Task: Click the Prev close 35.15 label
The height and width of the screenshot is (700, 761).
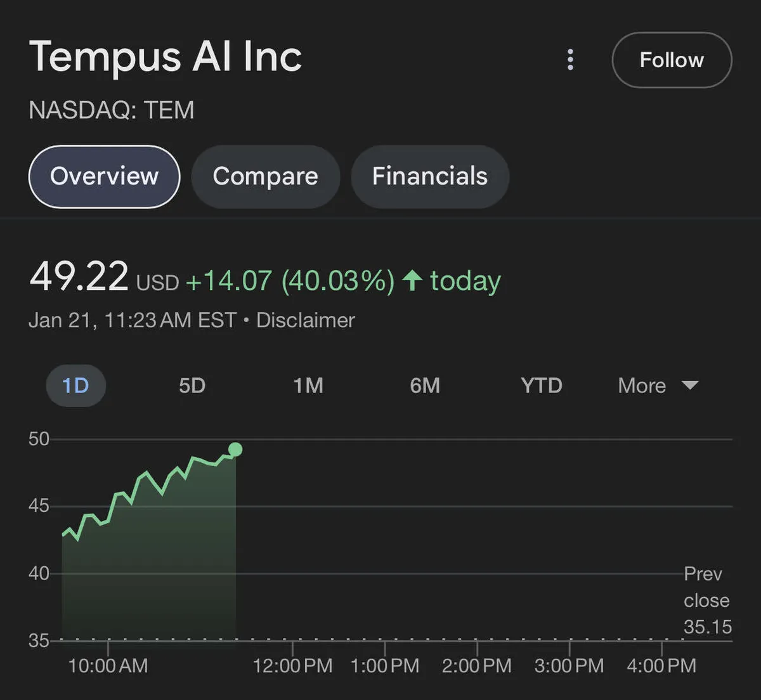Action: click(706, 600)
